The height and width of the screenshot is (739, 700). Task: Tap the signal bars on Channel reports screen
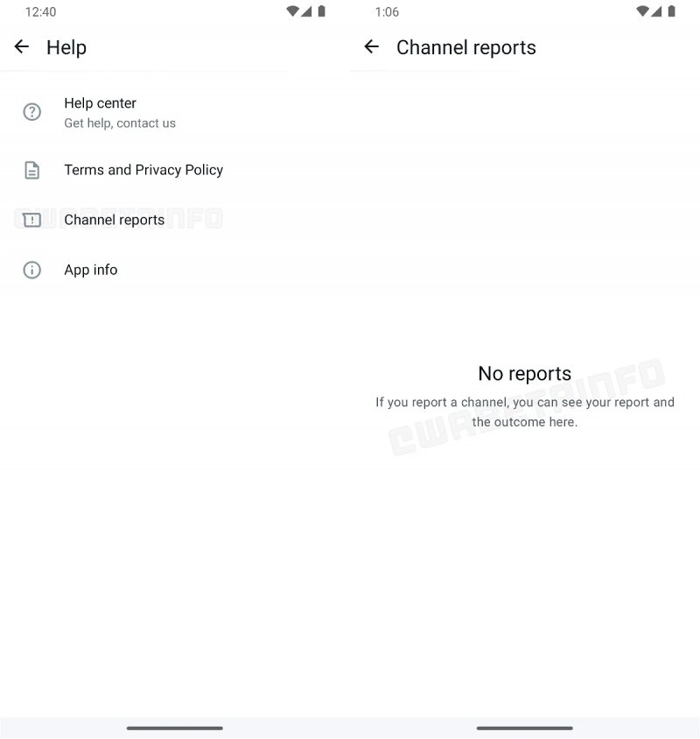[x=656, y=11]
